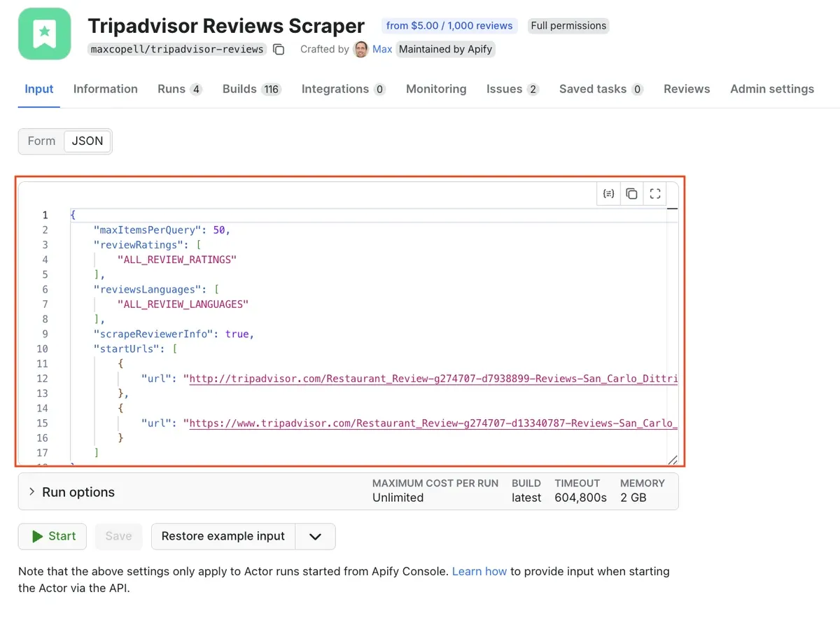
Task: Click Restore example input button
Action: point(223,536)
